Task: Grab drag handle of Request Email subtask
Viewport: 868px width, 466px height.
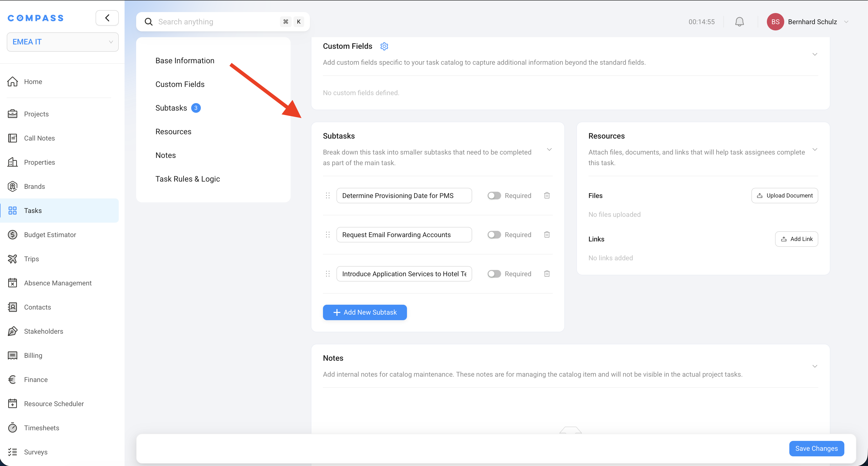Action: [x=328, y=234]
